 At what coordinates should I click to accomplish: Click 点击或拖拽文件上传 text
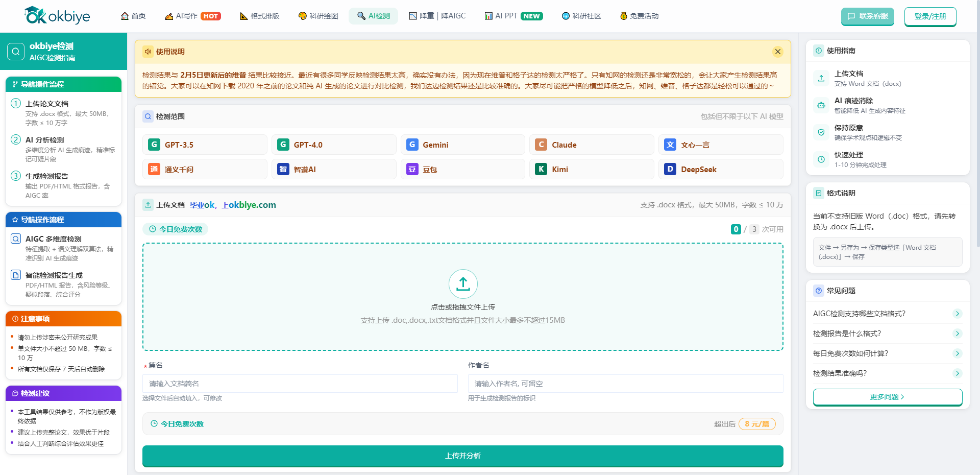(x=463, y=307)
